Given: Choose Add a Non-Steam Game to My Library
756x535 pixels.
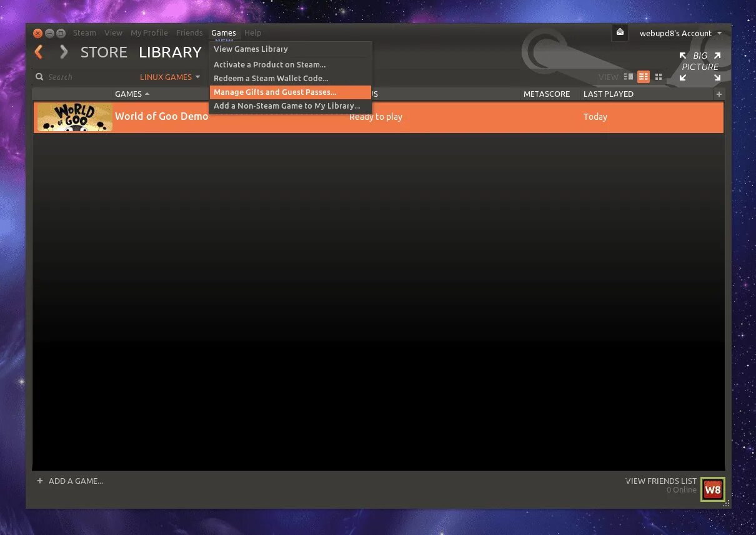Looking at the screenshot, I should click(x=291, y=106).
